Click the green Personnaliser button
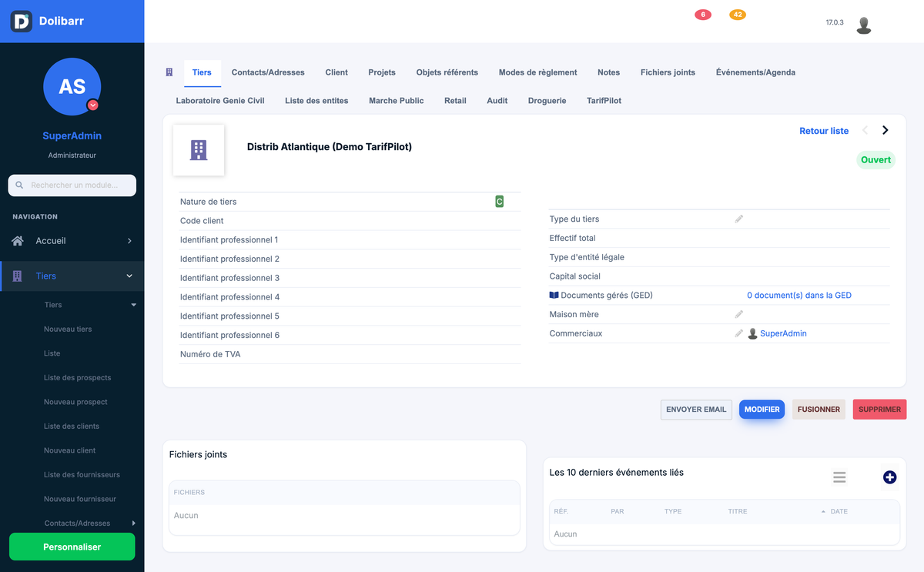The width and height of the screenshot is (924, 572). tap(72, 547)
